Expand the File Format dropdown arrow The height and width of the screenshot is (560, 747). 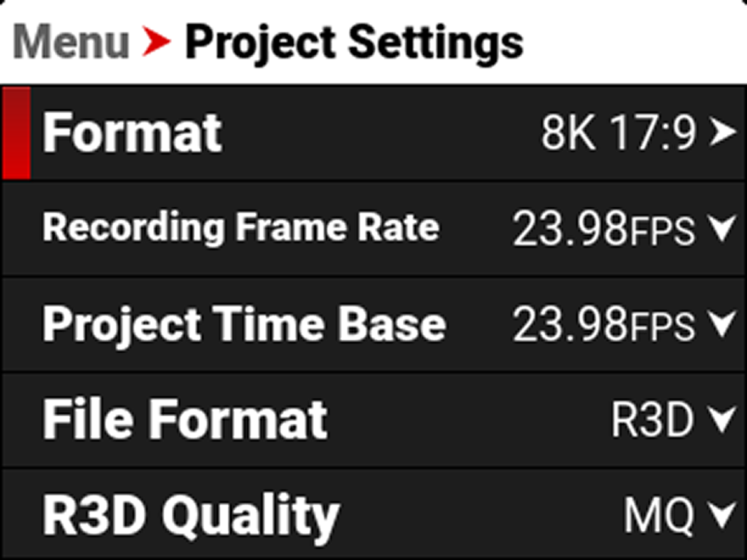tap(723, 421)
